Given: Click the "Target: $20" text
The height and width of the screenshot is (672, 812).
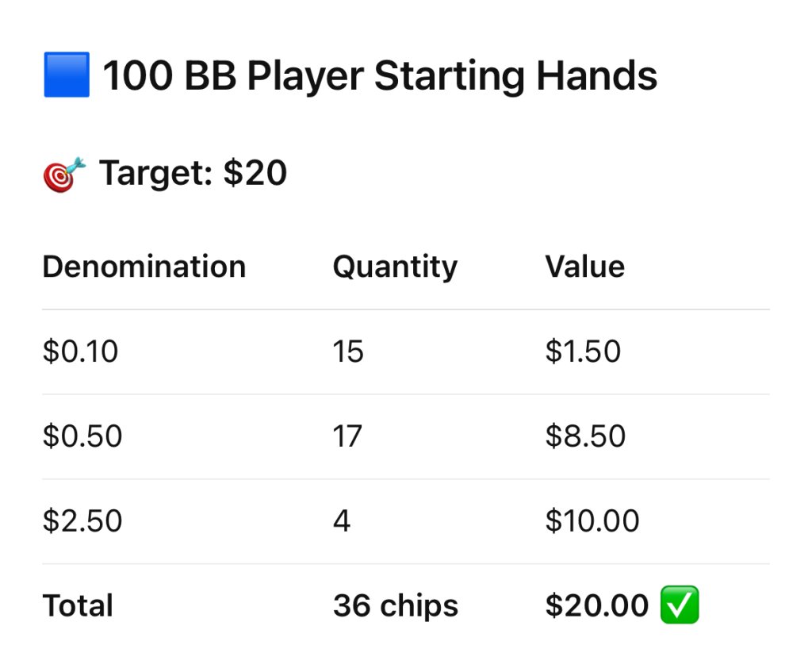Looking at the screenshot, I should click(193, 173).
